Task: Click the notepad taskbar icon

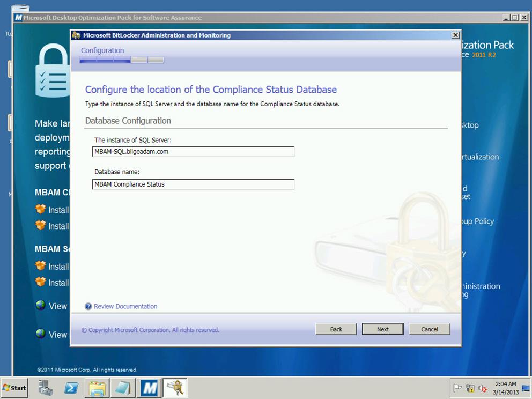Action: pyautogui.click(x=123, y=388)
